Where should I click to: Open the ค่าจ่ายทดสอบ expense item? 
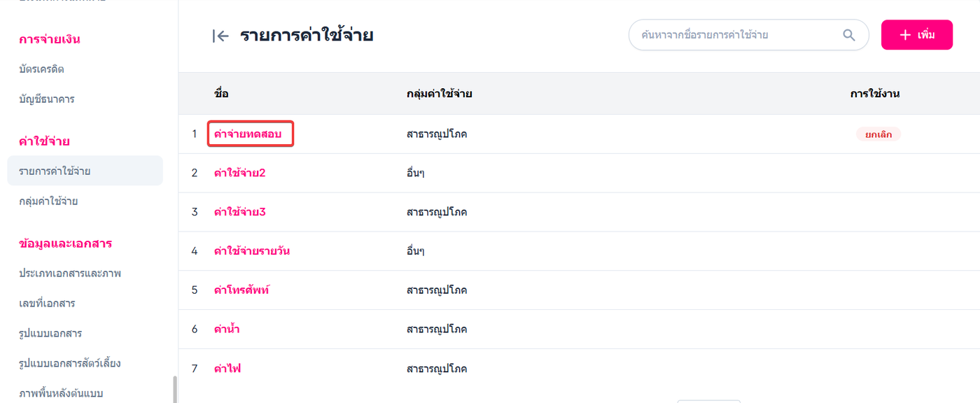(251, 134)
